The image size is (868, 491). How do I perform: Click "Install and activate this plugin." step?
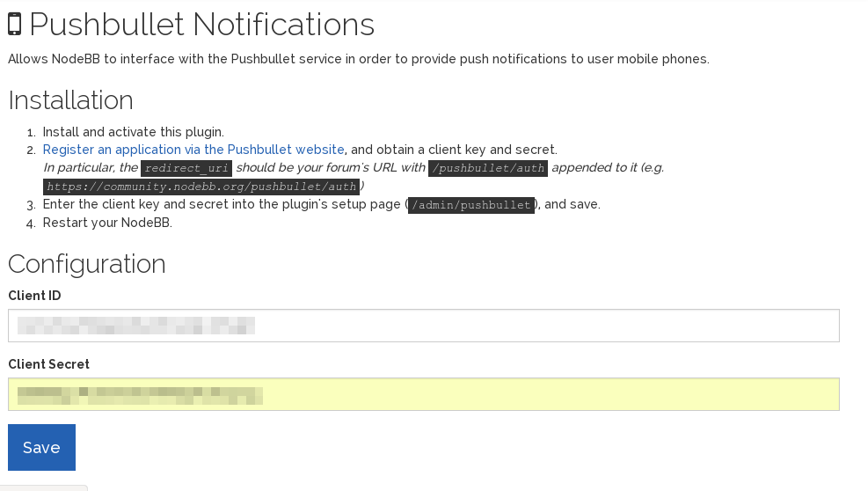click(134, 132)
